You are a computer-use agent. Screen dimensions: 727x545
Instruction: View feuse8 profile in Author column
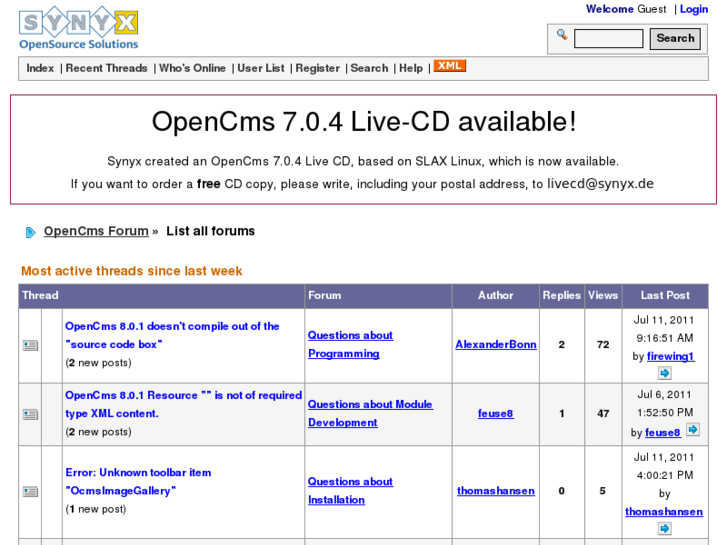coord(496,414)
